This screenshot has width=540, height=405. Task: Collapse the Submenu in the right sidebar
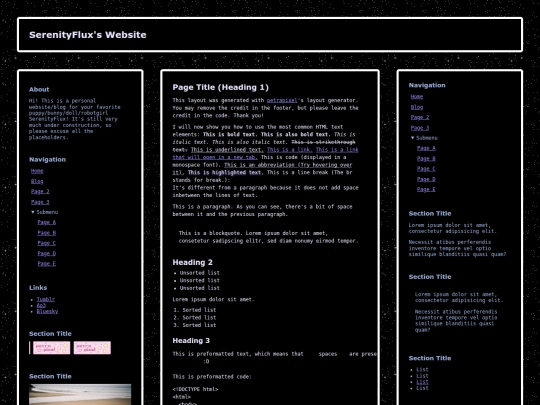click(424, 138)
